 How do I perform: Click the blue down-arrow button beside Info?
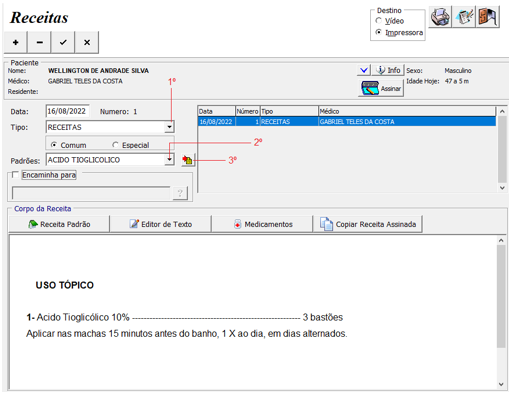pyautogui.click(x=364, y=70)
